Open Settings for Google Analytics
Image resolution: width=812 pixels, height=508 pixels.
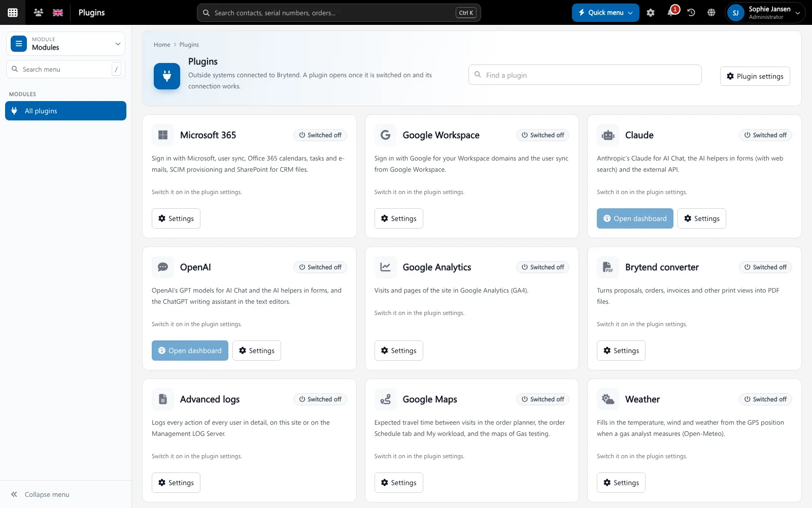coord(399,351)
